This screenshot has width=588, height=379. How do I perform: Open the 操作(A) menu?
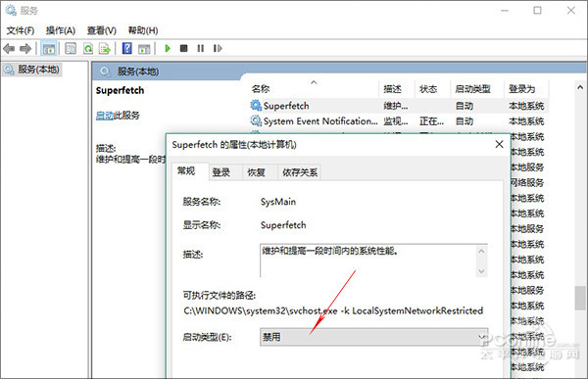(x=61, y=30)
